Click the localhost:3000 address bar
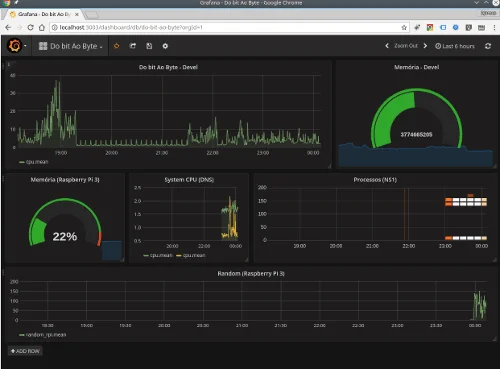500x369 pixels. (229, 27)
